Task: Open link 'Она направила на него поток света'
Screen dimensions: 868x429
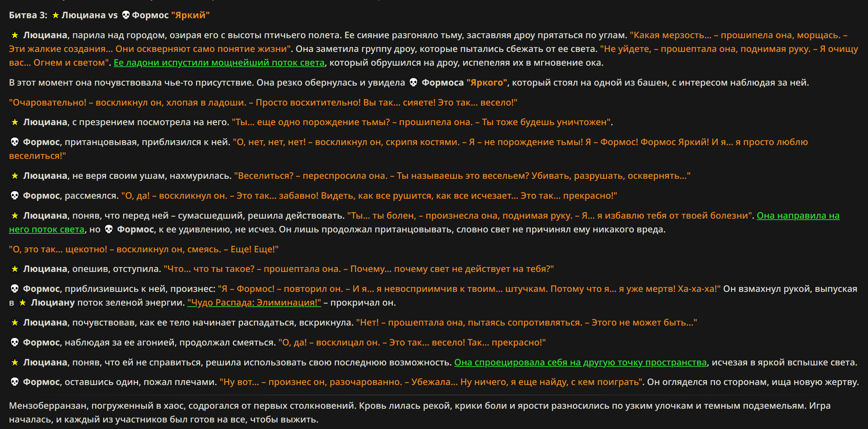Action: [798, 216]
